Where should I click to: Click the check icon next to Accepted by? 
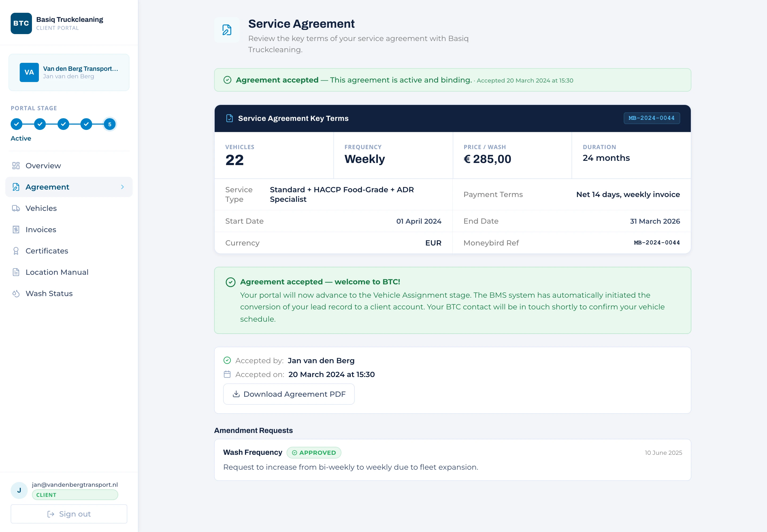[227, 360]
